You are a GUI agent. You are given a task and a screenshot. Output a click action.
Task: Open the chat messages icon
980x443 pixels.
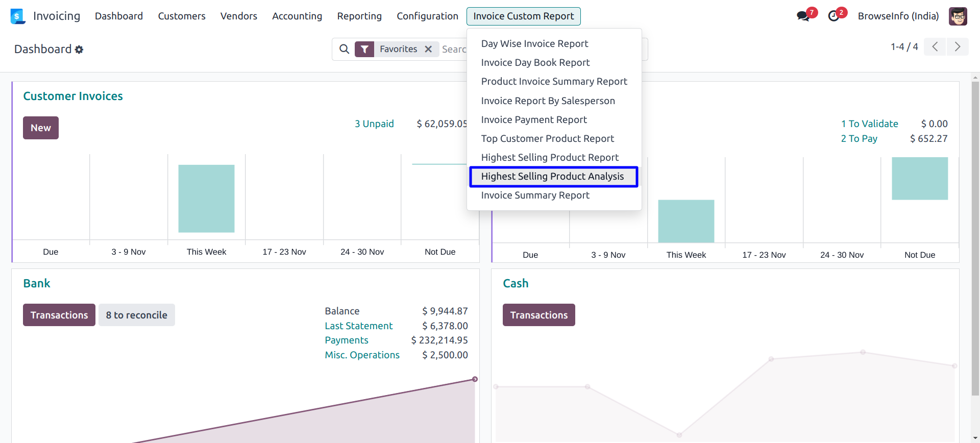(803, 16)
